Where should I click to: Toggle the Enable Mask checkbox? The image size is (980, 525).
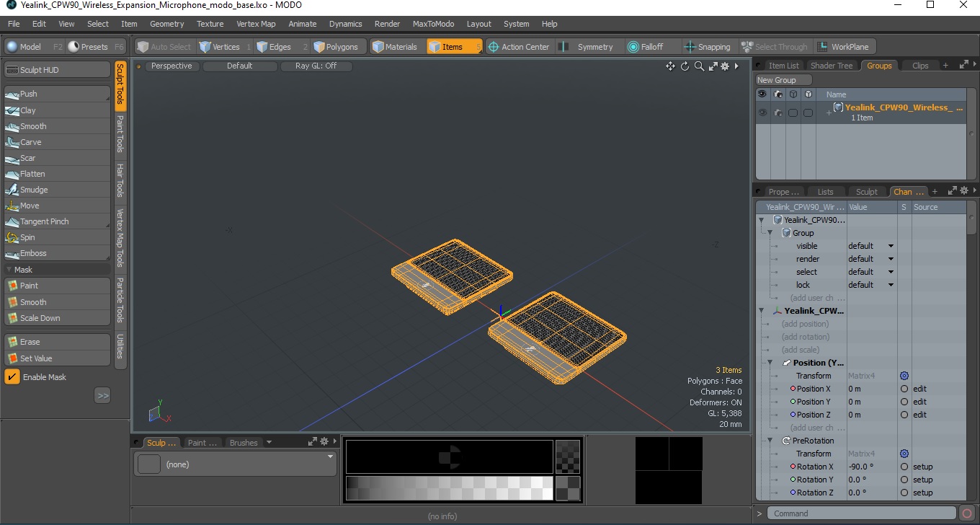(12, 377)
